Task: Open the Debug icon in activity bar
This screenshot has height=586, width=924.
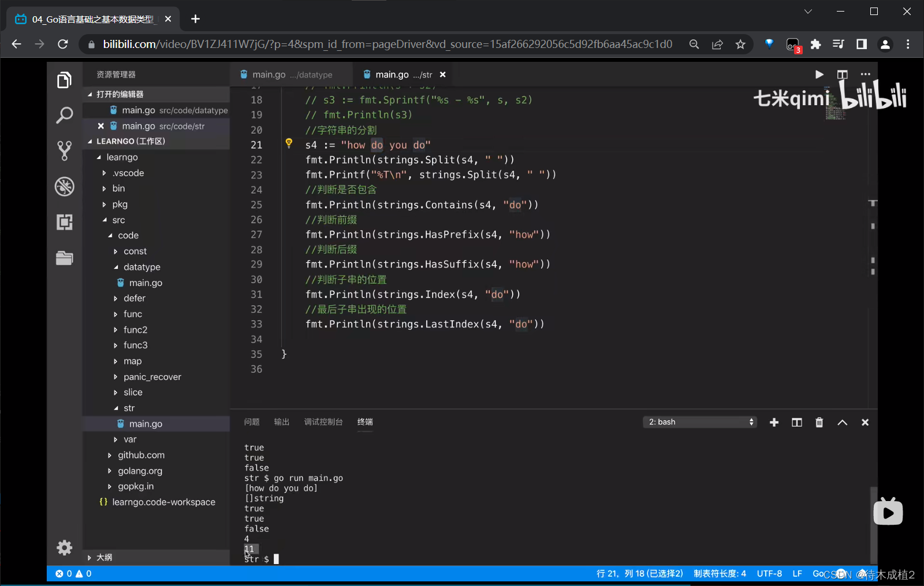Action: (x=64, y=186)
